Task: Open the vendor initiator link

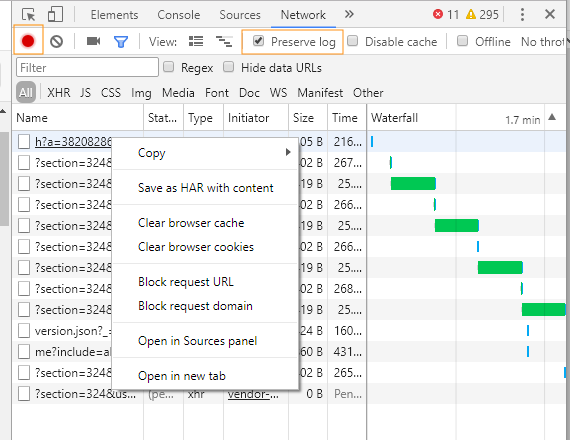Action: tap(253, 395)
